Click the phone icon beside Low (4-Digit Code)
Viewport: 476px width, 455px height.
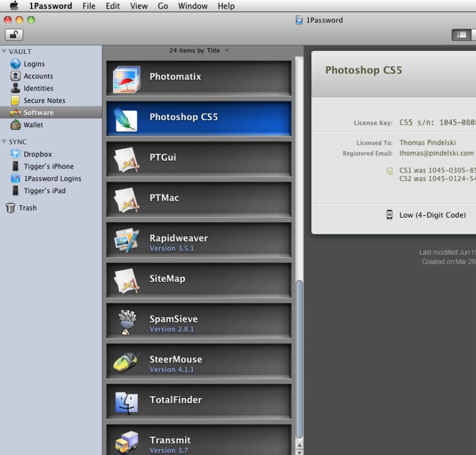click(x=390, y=215)
